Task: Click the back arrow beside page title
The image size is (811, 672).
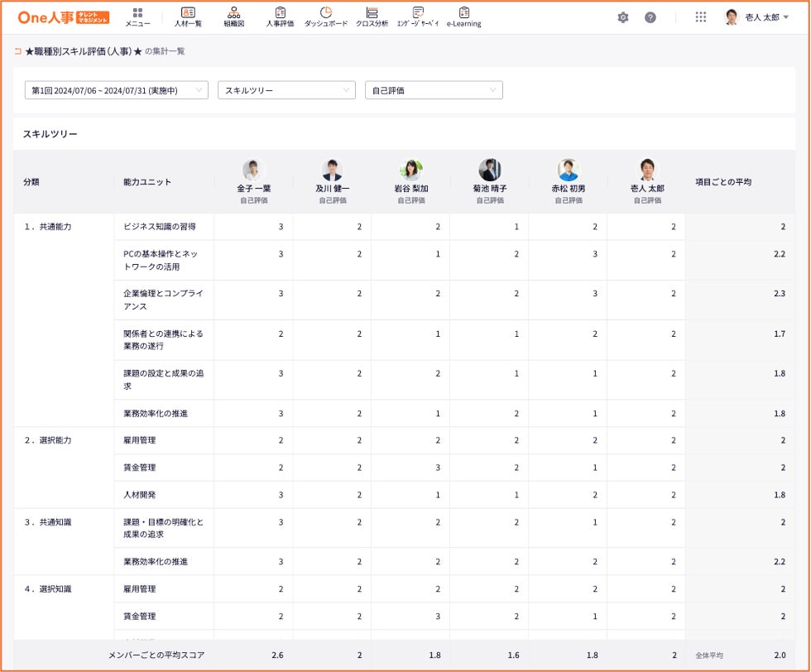Action: click(18, 51)
